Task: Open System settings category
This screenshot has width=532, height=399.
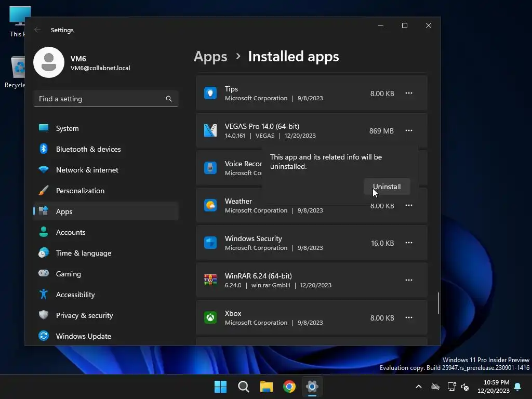Action: pos(106,128)
